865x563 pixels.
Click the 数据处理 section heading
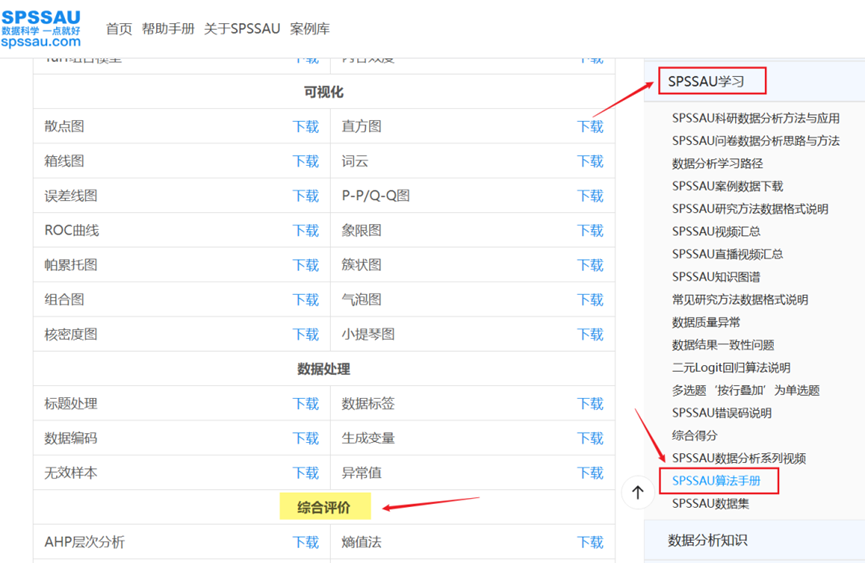(324, 369)
